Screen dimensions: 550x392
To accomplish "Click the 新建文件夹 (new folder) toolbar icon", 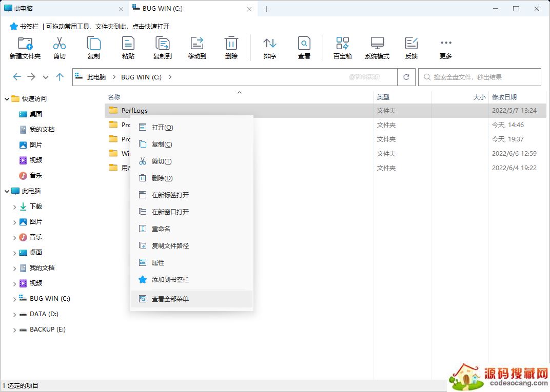I will pos(25,44).
